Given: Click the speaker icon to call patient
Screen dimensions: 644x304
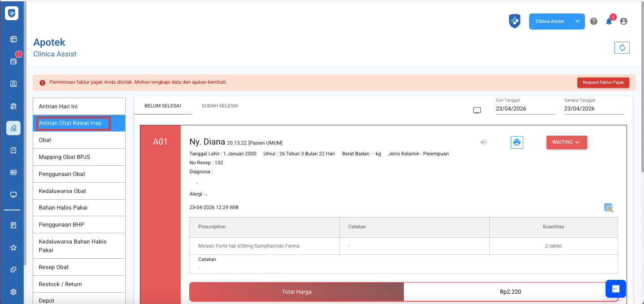Looking at the screenshot, I should (483, 142).
